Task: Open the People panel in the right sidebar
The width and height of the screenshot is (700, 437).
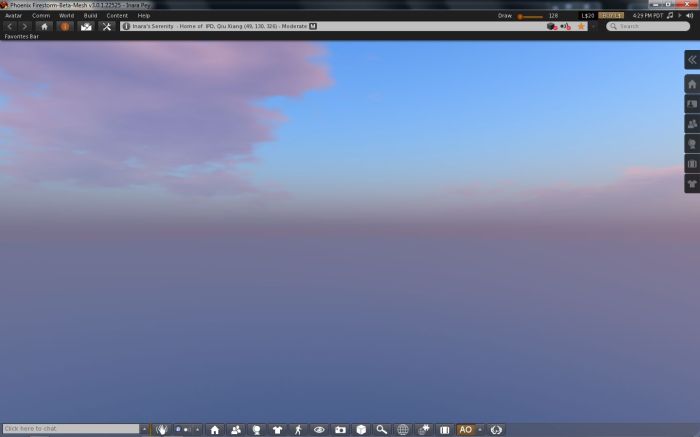Action: coord(691,124)
